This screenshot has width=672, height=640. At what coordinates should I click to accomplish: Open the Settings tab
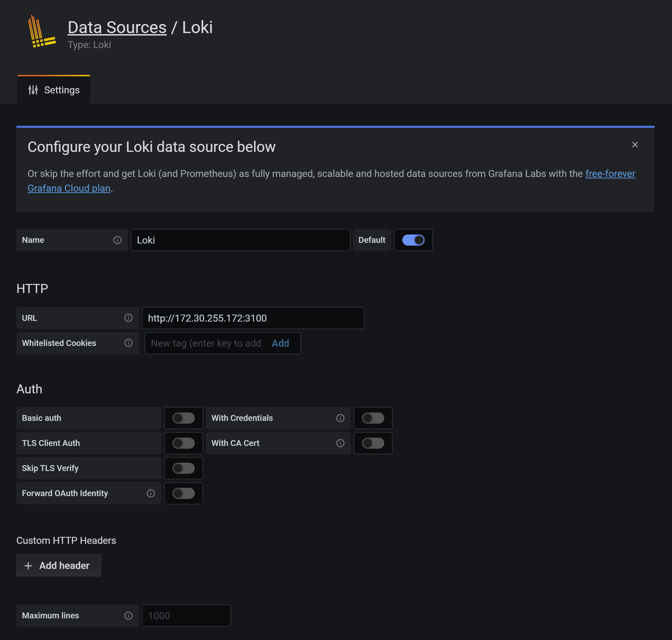(x=54, y=90)
